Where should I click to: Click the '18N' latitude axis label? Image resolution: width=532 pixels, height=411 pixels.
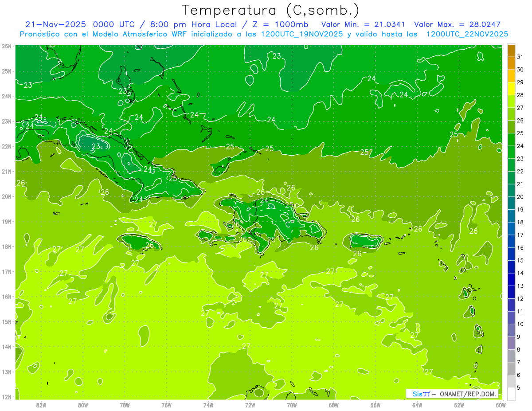click(x=7, y=247)
